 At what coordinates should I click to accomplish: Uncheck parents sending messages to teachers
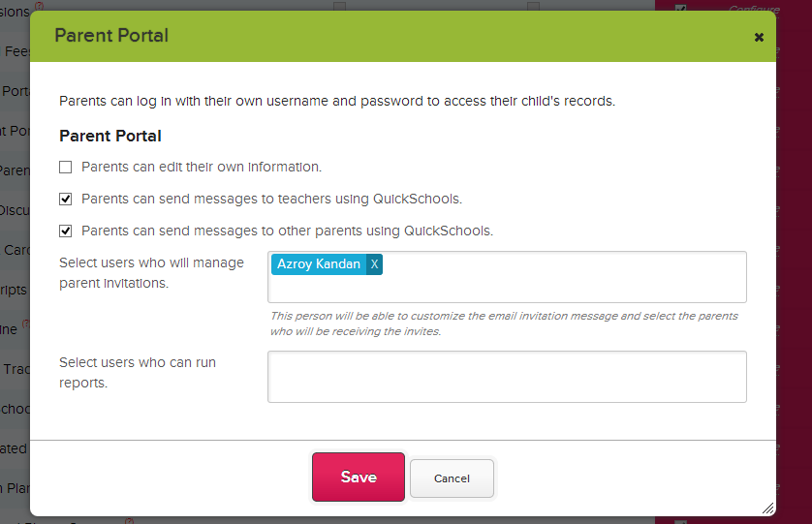point(66,199)
